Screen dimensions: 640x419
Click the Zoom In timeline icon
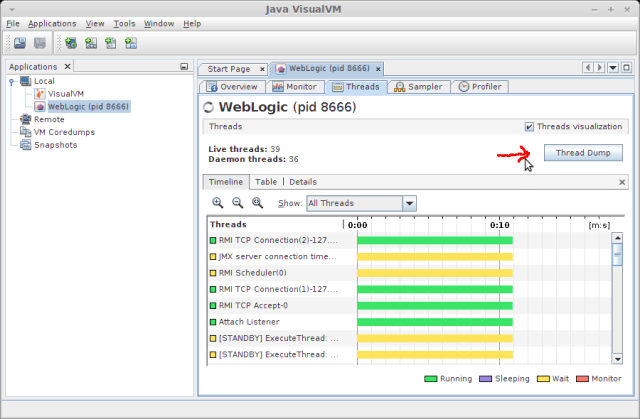[x=217, y=202]
